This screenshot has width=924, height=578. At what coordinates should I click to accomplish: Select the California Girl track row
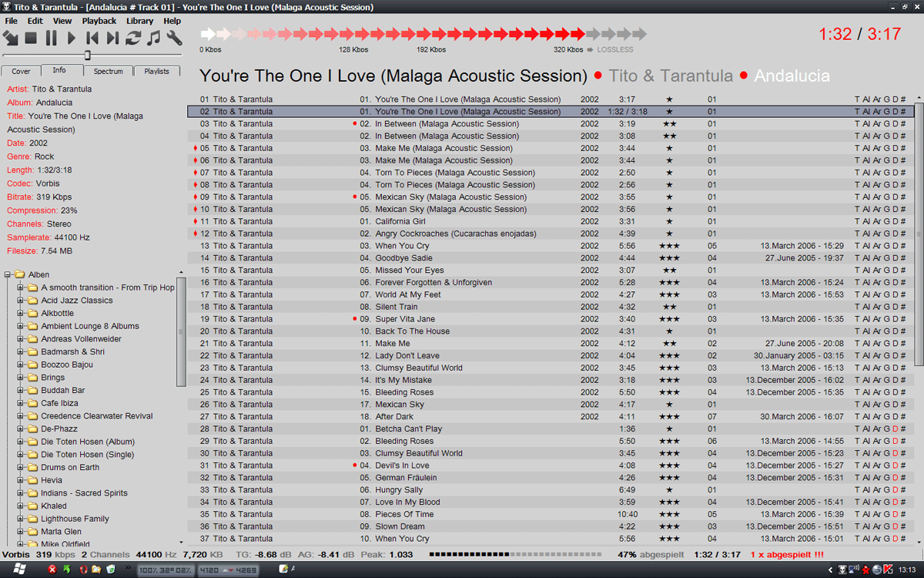550,221
